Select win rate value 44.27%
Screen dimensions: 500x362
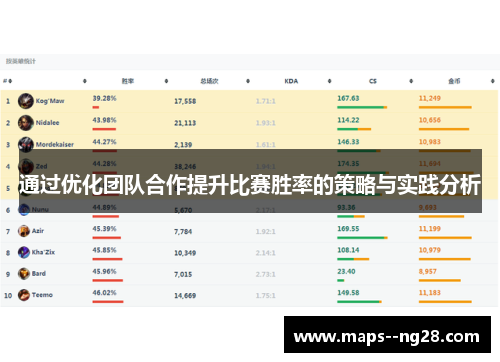(x=104, y=142)
